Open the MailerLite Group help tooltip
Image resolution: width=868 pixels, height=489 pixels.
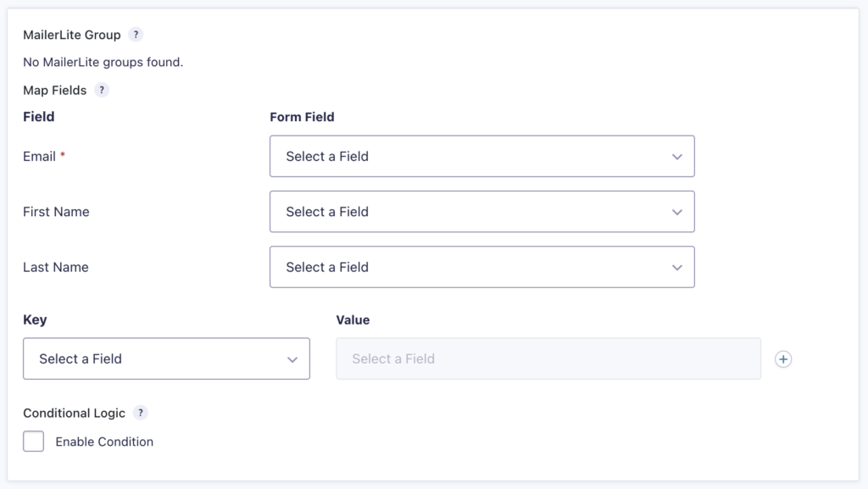tap(136, 34)
